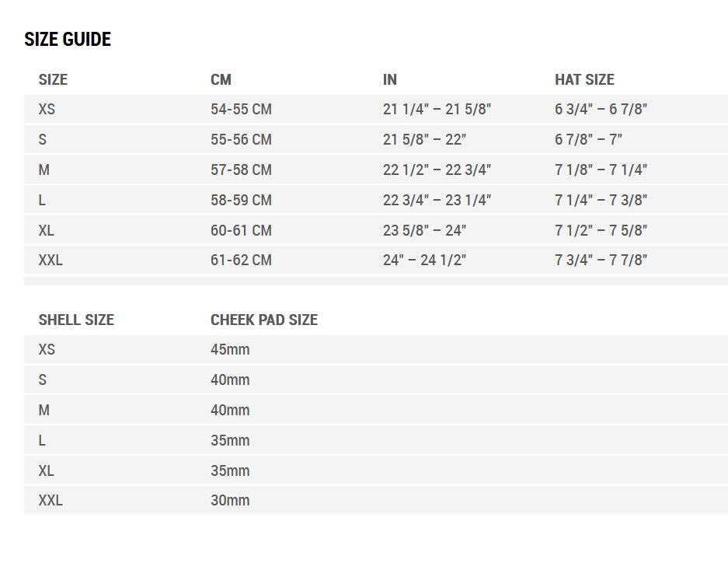
Task: Select the 30mm cheek pad size
Action: [230, 501]
